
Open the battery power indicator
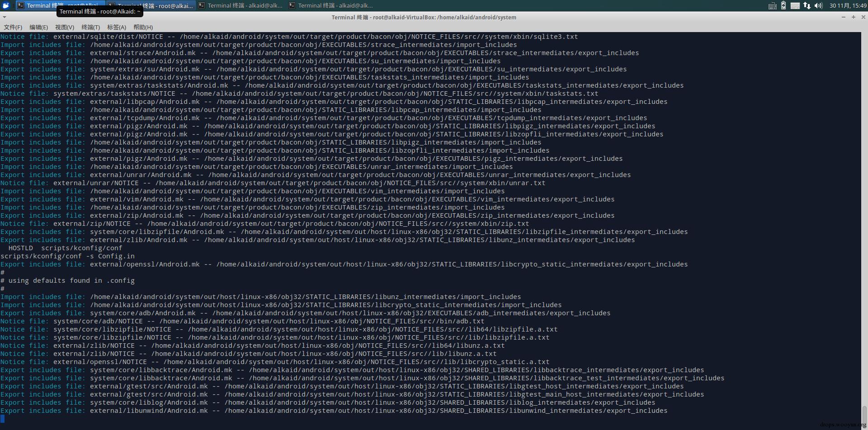click(783, 6)
